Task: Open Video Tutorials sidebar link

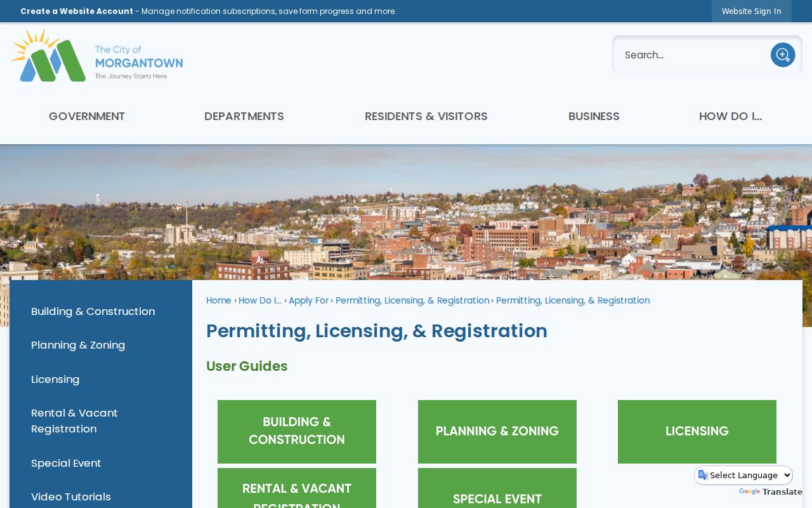Action: pyautogui.click(x=71, y=497)
